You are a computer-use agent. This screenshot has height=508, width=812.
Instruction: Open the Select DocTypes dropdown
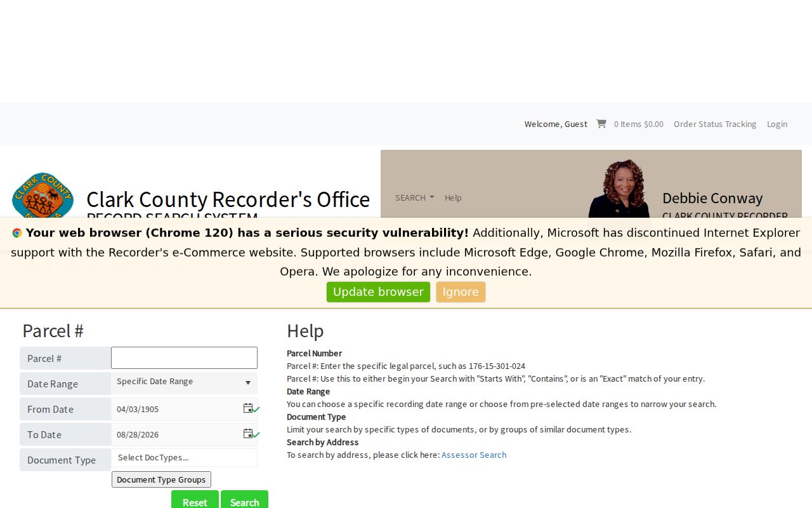click(x=184, y=458)
